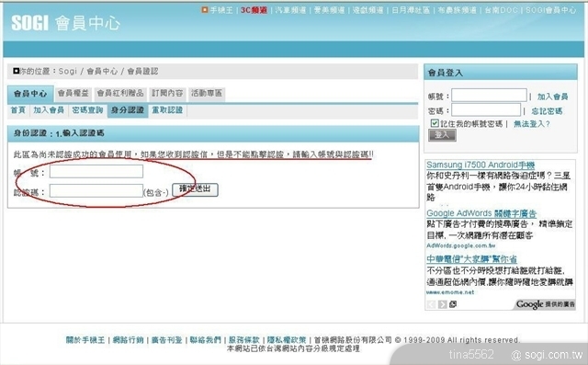
Task: Open the 關於手機王 footer link
Action: coord(85,340)
